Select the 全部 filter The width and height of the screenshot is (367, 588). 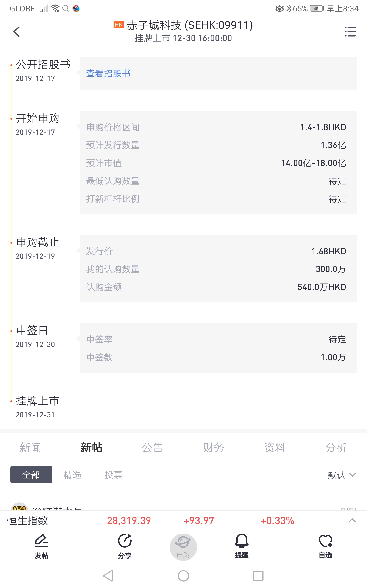31,475
